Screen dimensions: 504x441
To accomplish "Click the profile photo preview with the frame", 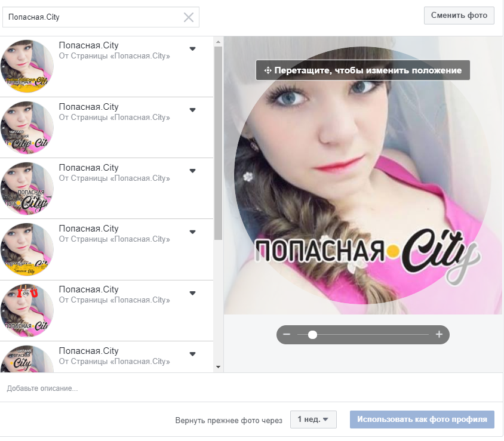I will 362,175.
